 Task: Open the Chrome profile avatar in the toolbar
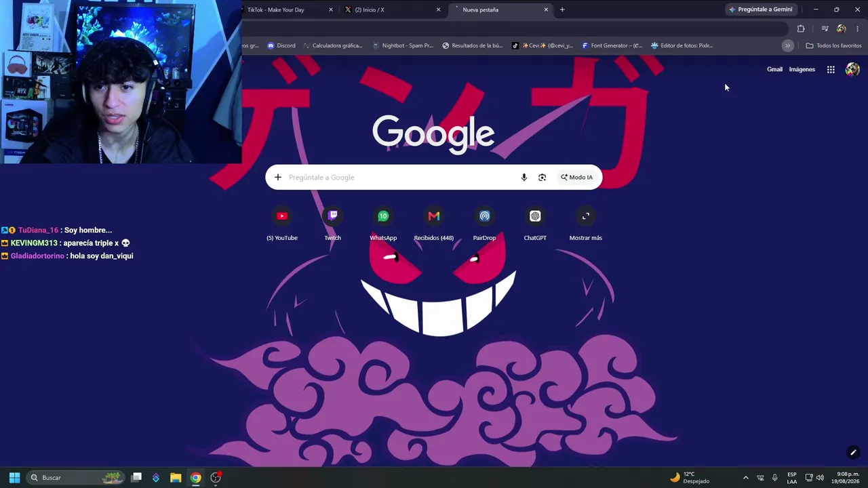(x=842, y=28)
